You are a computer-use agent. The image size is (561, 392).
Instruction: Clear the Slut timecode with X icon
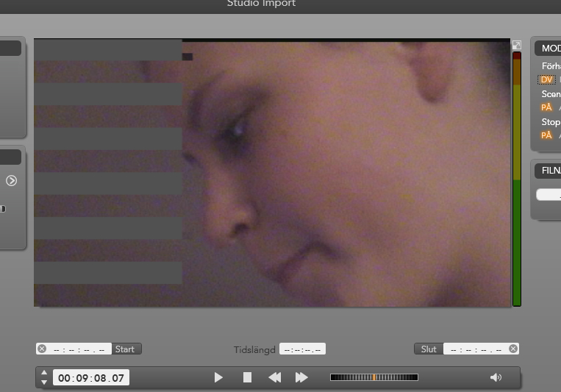(513, 349)
